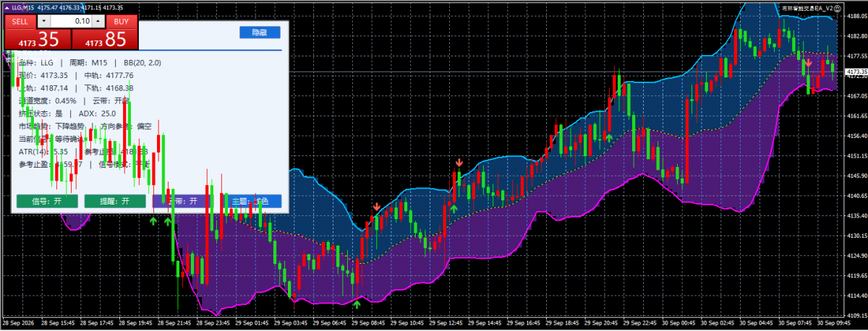
Task: Click the 隐藏 button to hide panel
Action: pyautogui.click(x=260, y=33)
